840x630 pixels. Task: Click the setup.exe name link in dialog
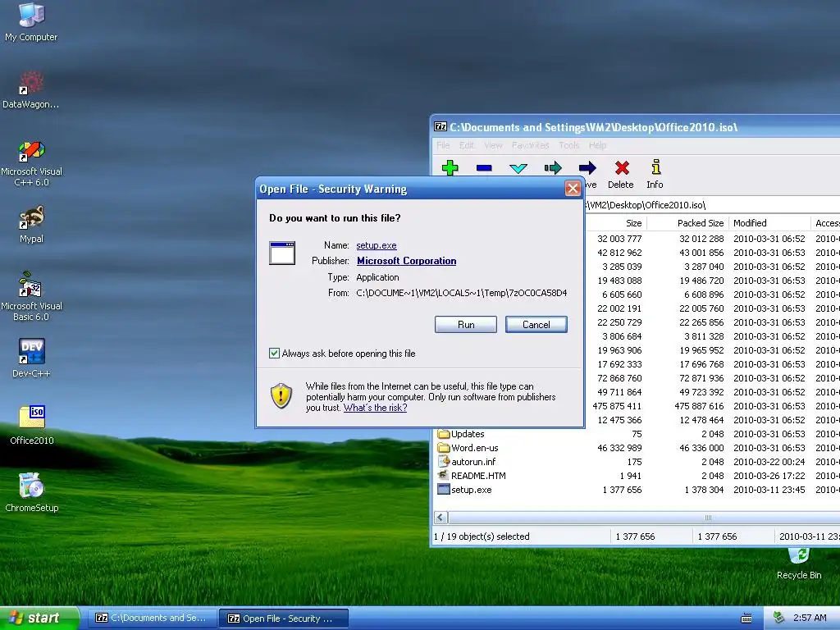377,245
